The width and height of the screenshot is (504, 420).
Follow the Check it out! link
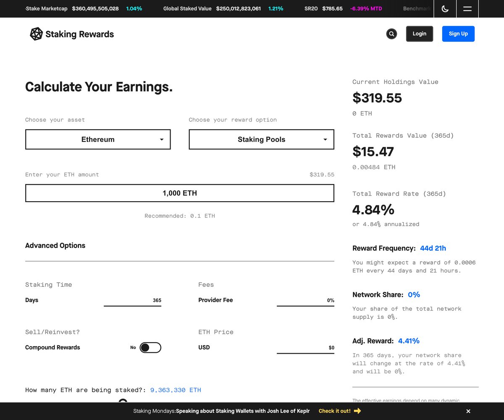[x=334, y=411]
